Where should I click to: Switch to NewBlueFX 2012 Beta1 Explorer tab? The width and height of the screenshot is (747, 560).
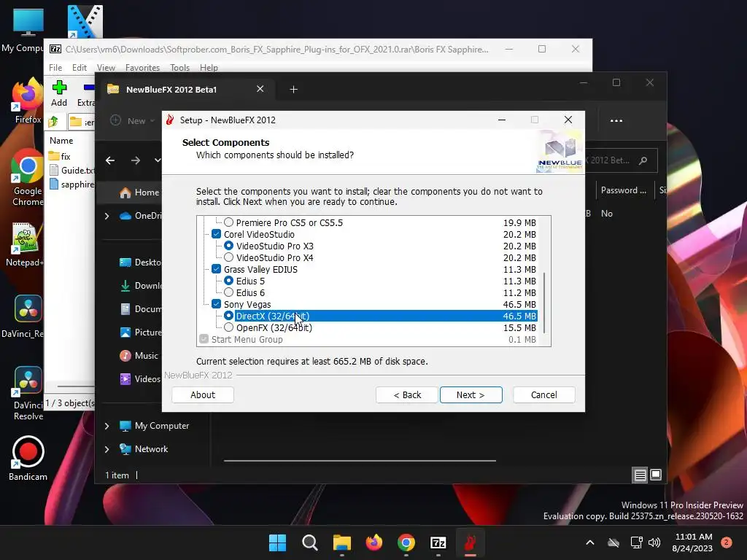pos(186,90)
